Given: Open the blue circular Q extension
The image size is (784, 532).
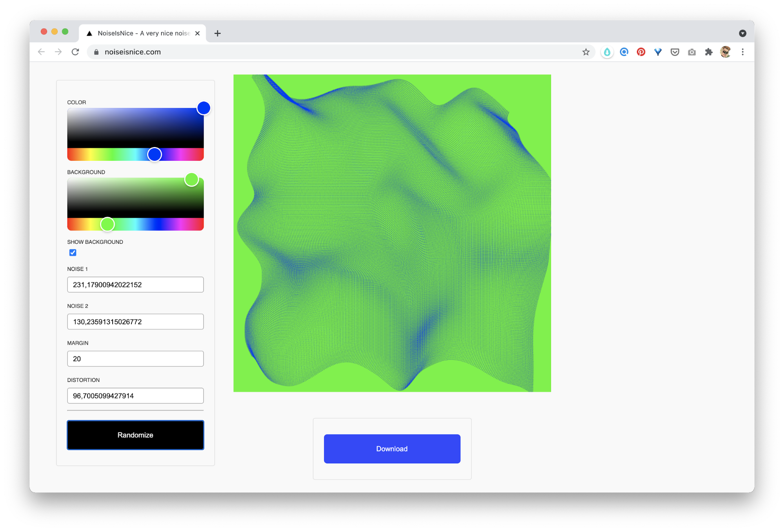Looking at the screenshot, I should point(624,52).
